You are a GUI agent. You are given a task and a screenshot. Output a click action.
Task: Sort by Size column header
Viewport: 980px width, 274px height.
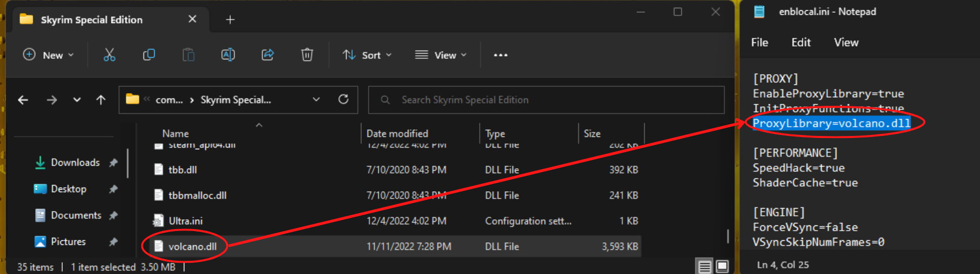(x=592, y=133)
